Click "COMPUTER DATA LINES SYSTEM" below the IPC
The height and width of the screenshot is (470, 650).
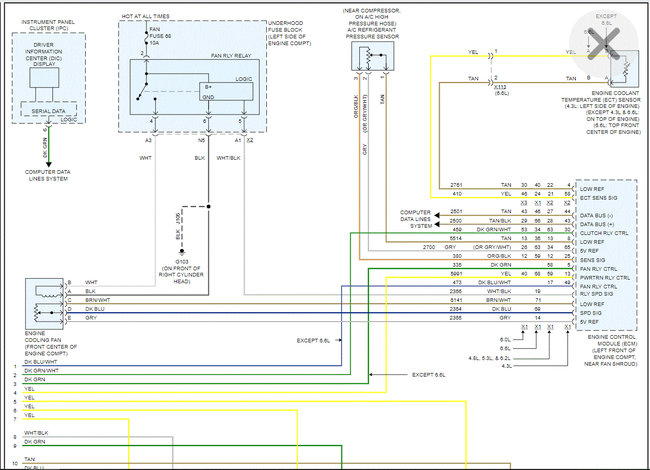(x=48, y=175)
